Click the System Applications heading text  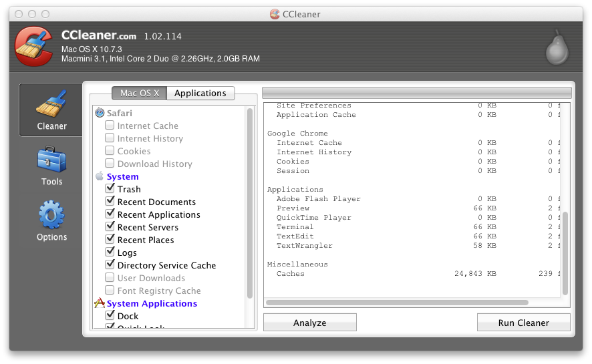[x=152, y=303]
